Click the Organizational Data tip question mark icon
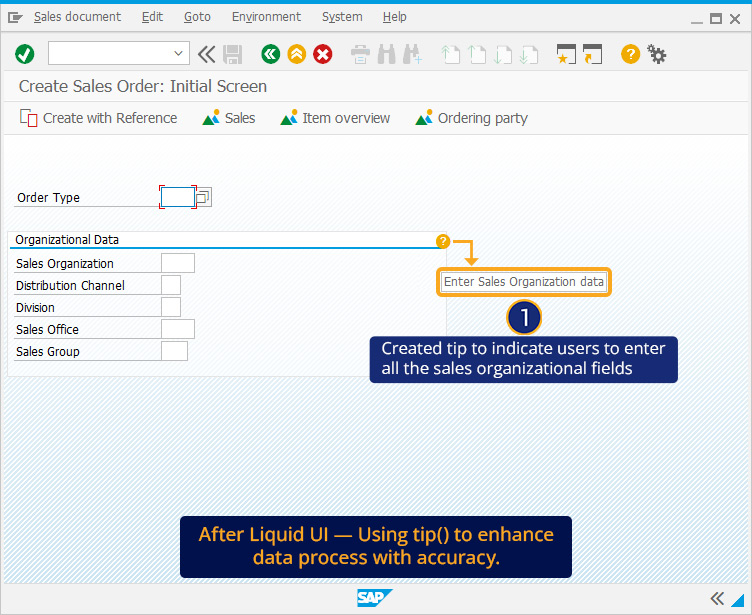The height and width of the screenshot is (615, 752). point(443,241)
